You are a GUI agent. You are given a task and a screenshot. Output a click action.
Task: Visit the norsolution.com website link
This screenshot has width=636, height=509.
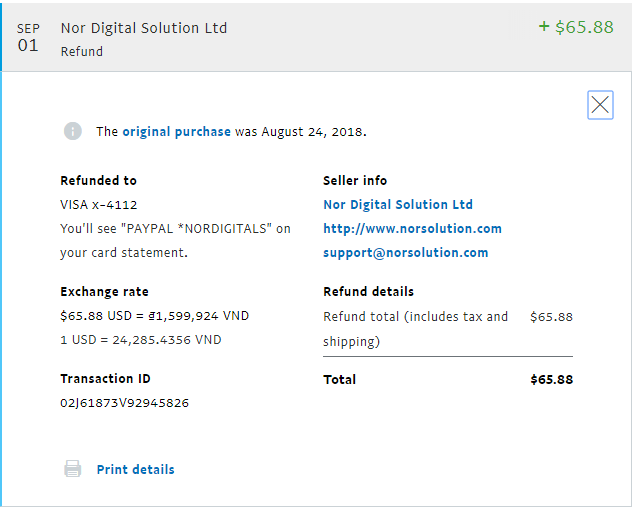[412, 228]
